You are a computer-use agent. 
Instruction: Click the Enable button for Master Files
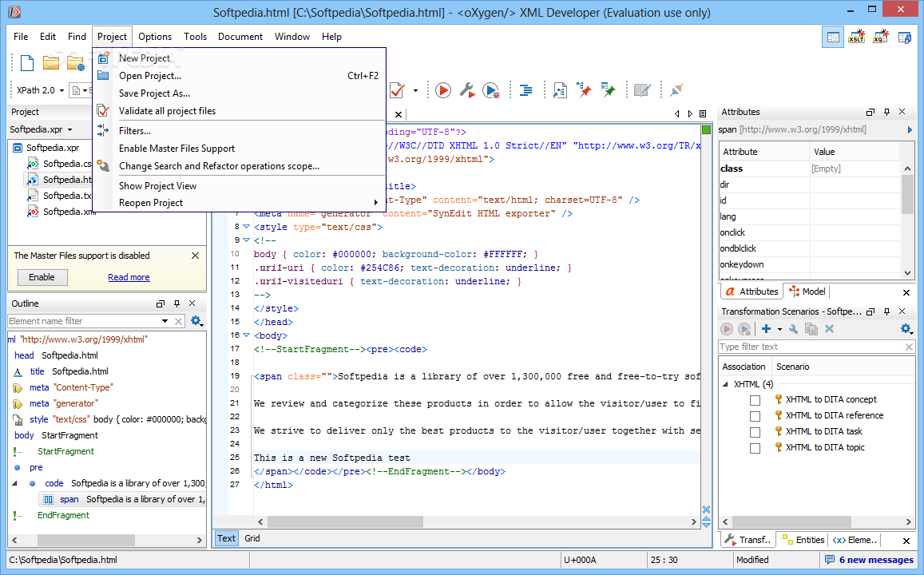[x=42, y=277]
